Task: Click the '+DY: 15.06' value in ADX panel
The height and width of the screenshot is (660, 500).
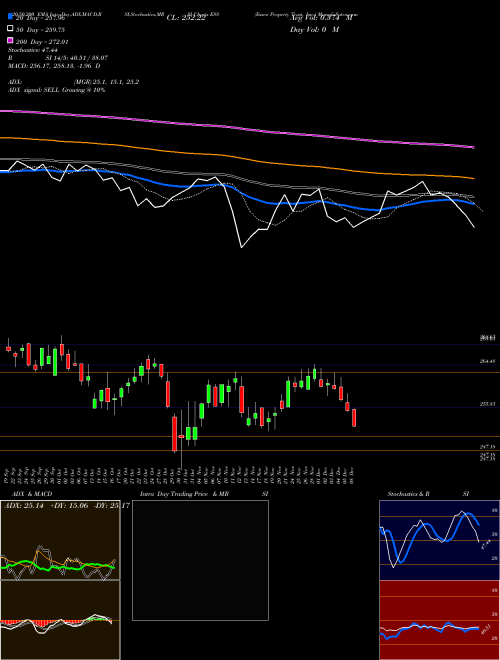Action: [68, 505]
